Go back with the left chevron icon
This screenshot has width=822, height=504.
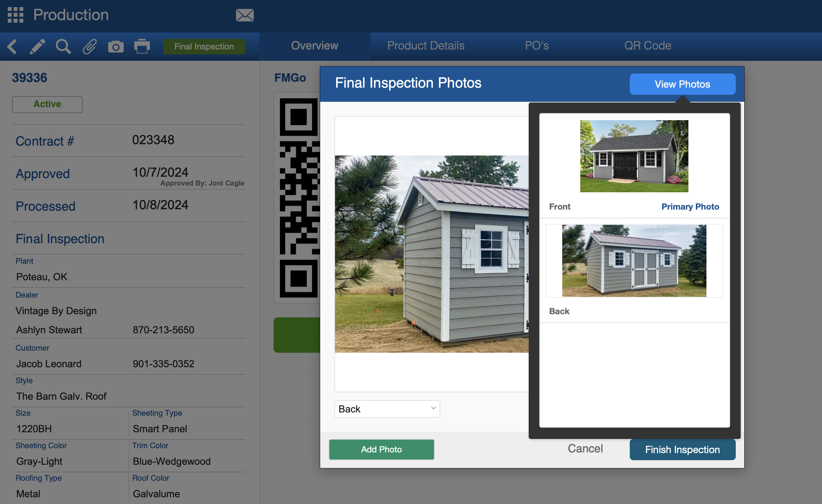(x=12, y=47)
